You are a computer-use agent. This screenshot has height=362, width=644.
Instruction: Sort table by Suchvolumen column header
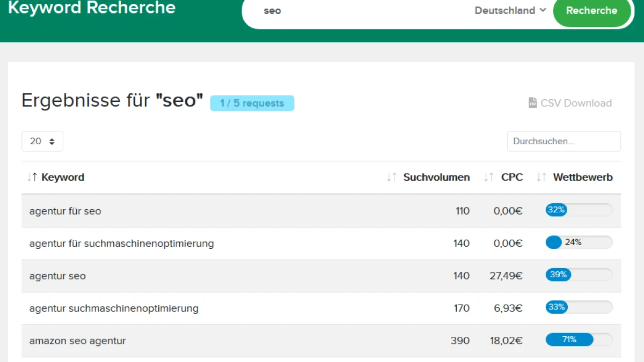point(436,177)
